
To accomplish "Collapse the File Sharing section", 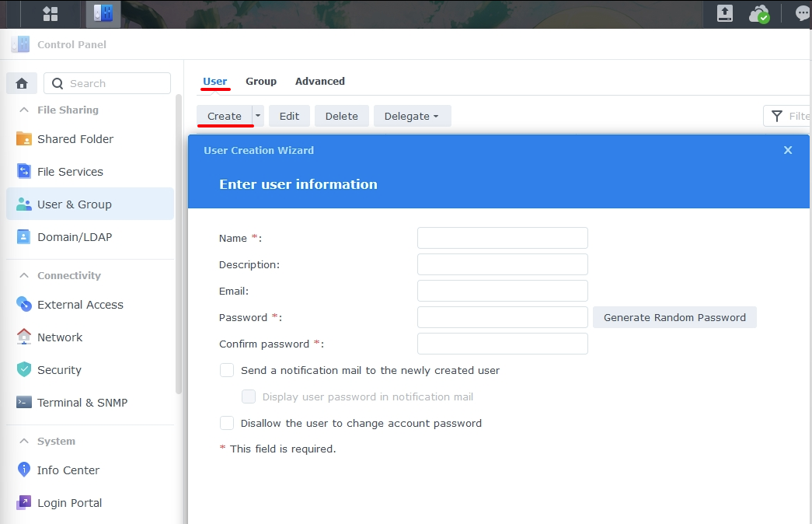I will click(x=24, y=110).
